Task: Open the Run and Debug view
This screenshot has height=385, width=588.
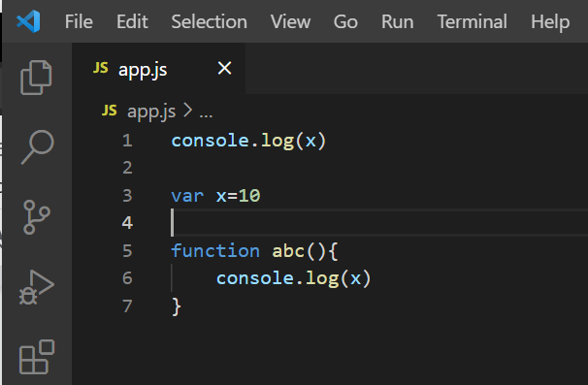Action: tap(36, 287)
